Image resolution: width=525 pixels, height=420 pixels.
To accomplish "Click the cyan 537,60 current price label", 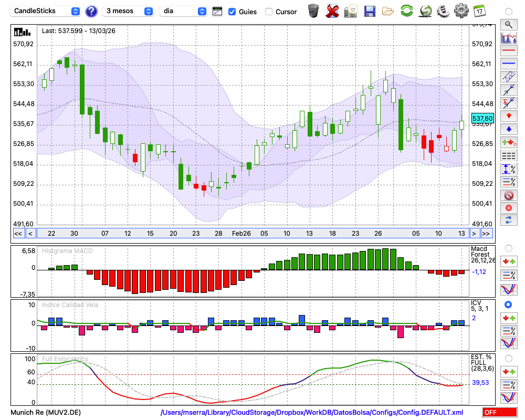I will pos(482,119).
